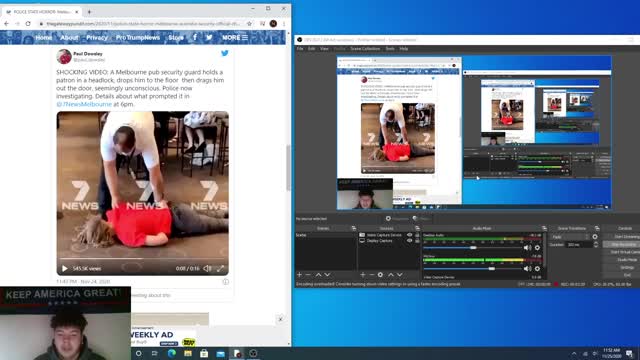Mute the tweet video audio
Viewport: 640px width, 360px height.
(207, 268)
